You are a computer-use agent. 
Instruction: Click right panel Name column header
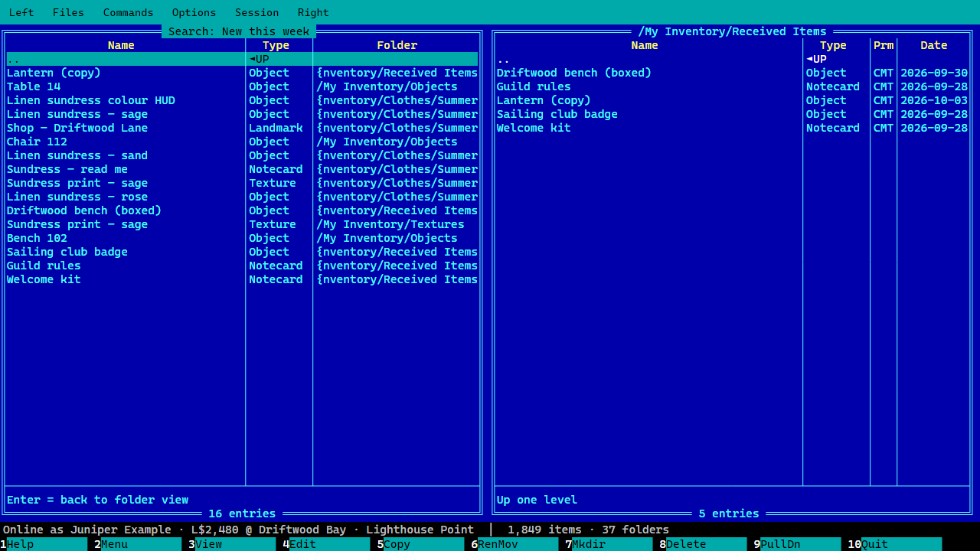tap(645, 45)
